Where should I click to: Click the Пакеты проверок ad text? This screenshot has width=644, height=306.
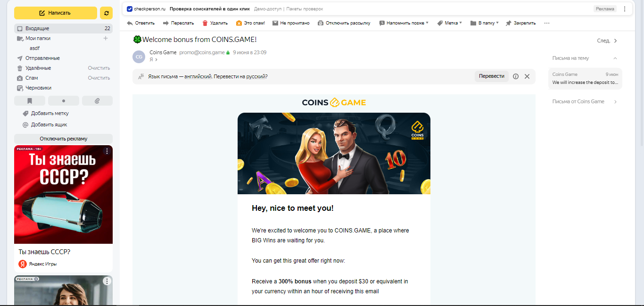click(305, 9)
